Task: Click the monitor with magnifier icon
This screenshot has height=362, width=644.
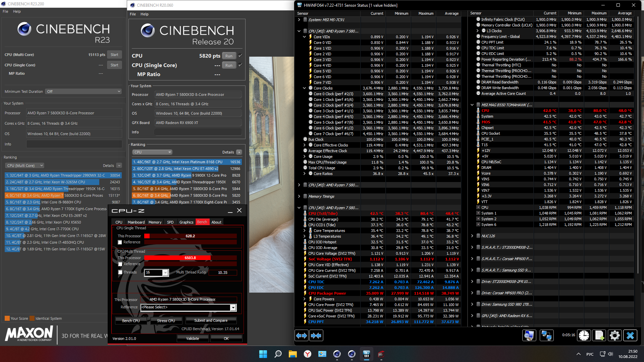Action: click(x=529, y=336)
